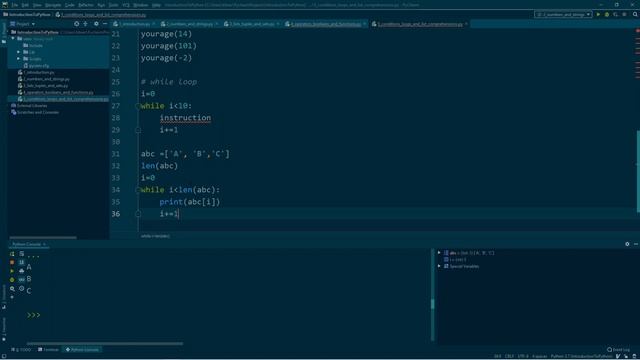
Task: Click the editor vertical scrollbar
Action: 638,171
